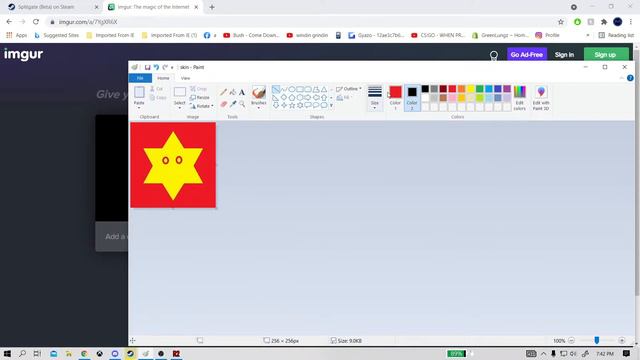Screen dimensions: 640x360
Task: Open the File menu in Paint
Action: pyautogui.click(x=140, y=78)
